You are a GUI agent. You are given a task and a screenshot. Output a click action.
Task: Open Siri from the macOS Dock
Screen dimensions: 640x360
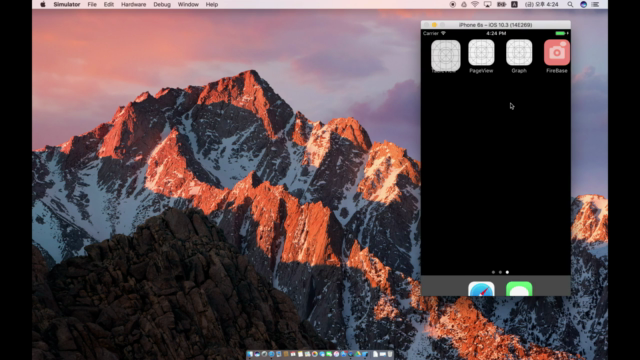click(257, 354)
